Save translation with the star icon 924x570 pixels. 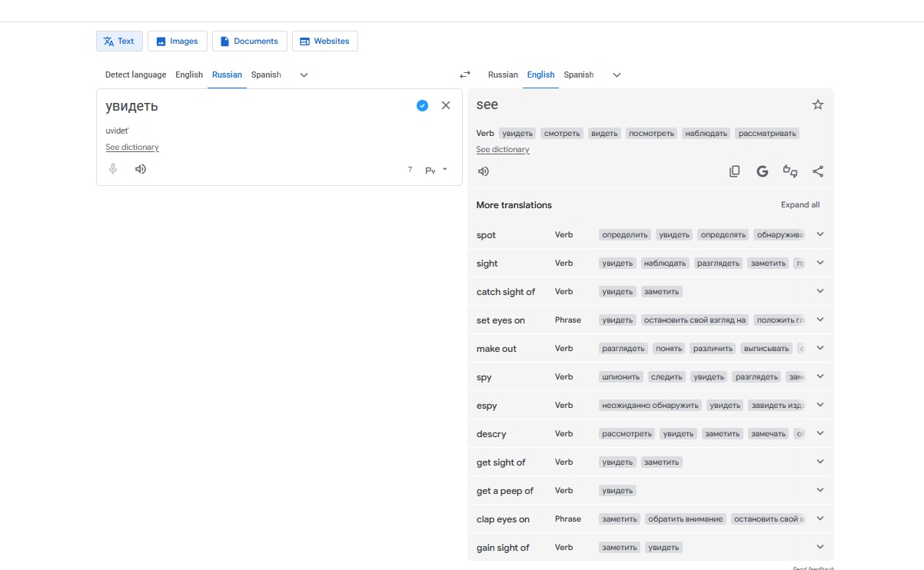coord(818,104)
